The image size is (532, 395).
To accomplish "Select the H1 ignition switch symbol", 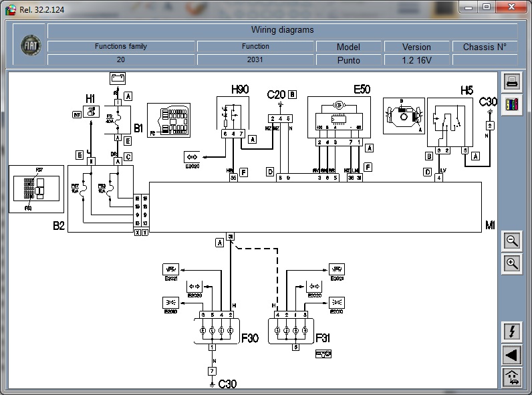I will [90, 114].
